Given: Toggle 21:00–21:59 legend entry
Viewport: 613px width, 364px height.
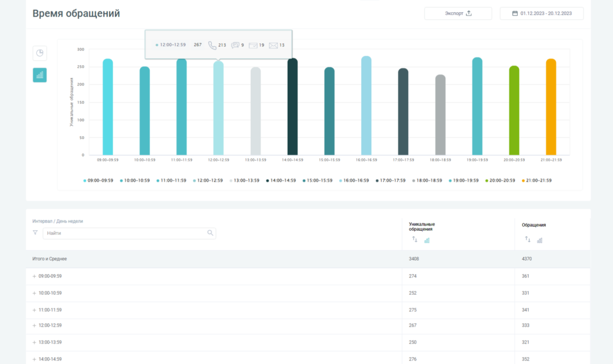Looking at the screenshot, I should (x=536, y=181).
